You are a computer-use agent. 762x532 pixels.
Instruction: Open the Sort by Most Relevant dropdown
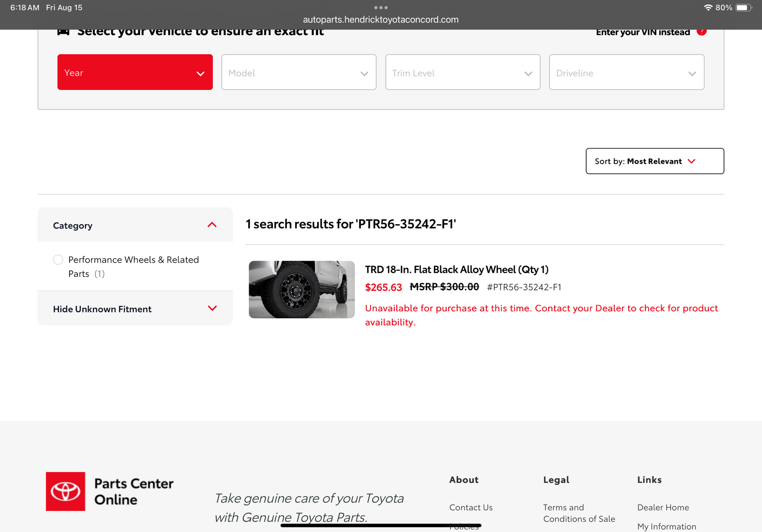(x=655, y=161)
